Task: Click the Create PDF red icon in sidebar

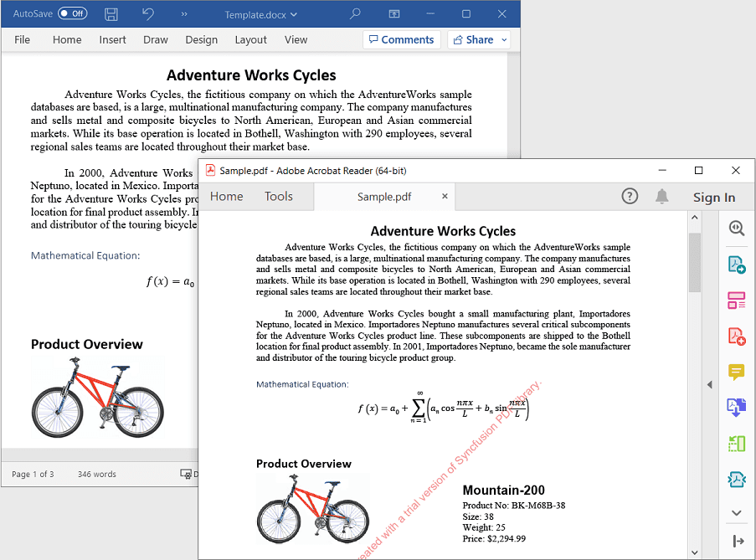Action: pyautogui.click(x=737, y=336)
